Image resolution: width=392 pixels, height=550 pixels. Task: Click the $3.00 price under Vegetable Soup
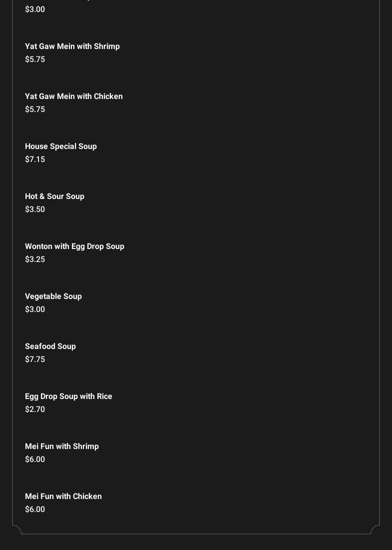[x=35, y=309]
